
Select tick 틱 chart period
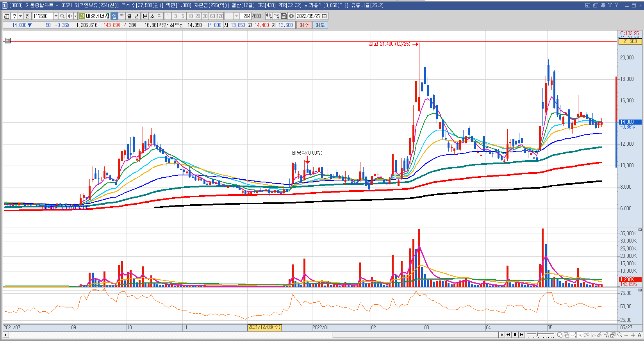click(x=159, y=16)
